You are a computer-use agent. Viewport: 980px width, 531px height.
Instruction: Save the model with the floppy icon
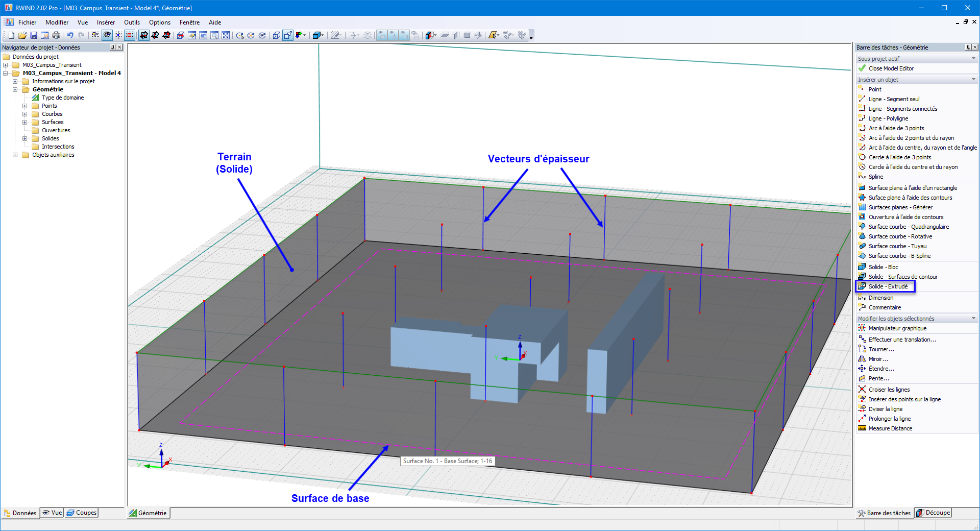pyautogui.click(x=34, y=35)
